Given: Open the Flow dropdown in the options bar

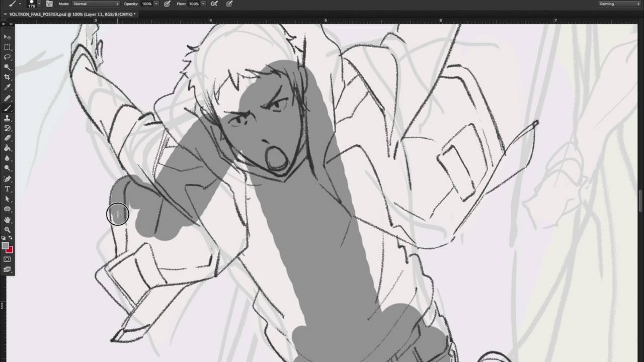Looking at the screenshot, I should point(203,4).
